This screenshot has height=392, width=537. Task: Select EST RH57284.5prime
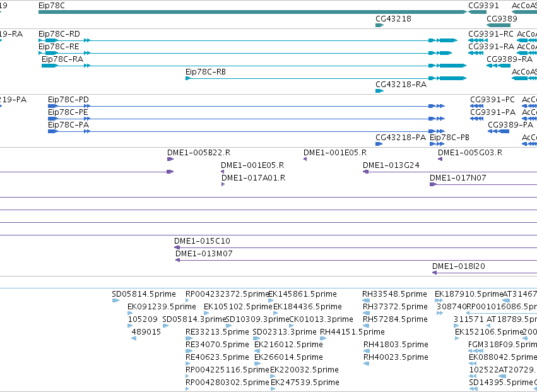395,319
